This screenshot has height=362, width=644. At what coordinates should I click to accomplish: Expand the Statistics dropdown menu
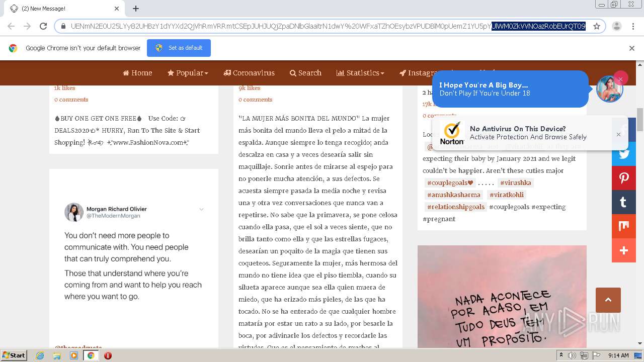(x=360, y=73)
